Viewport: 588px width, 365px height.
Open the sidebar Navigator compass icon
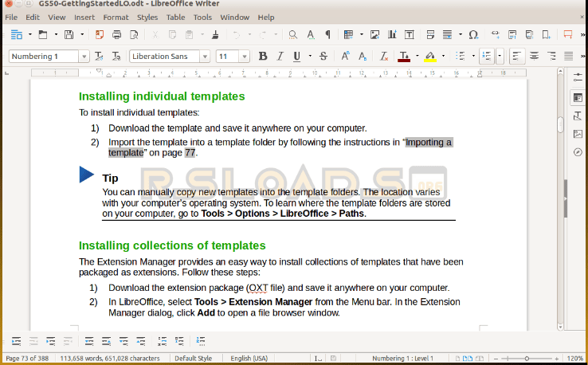click(578, 152)
